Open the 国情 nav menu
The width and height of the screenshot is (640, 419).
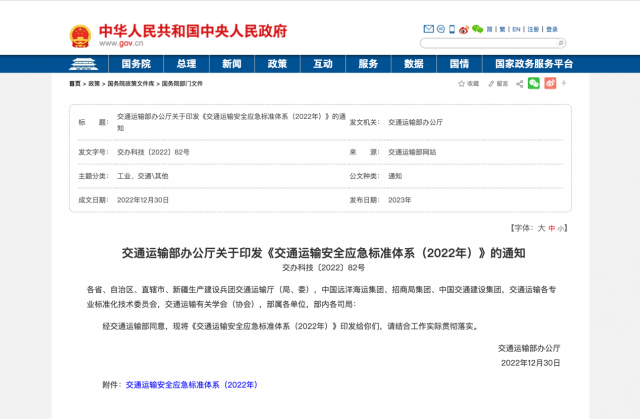pyautogui.click(x=460, y=64)
